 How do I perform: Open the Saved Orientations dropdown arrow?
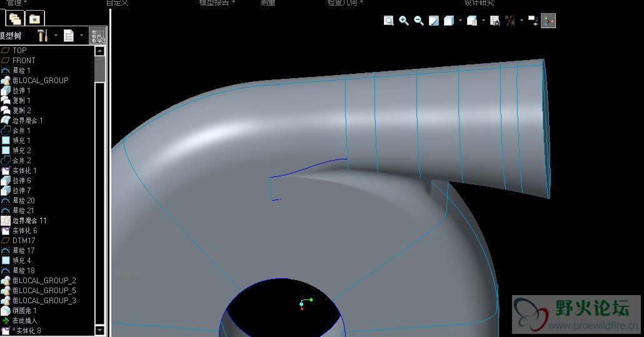tap(483, 21)
